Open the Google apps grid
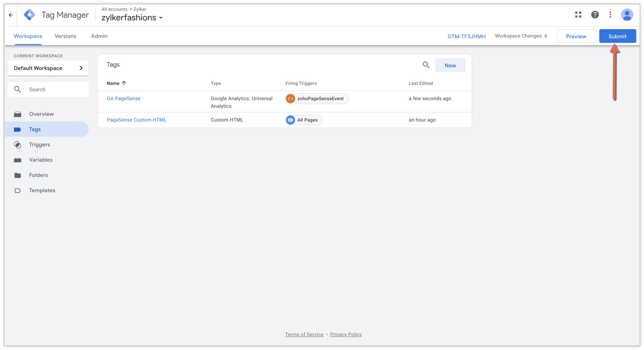644x350 pixels. click(578, 15)
